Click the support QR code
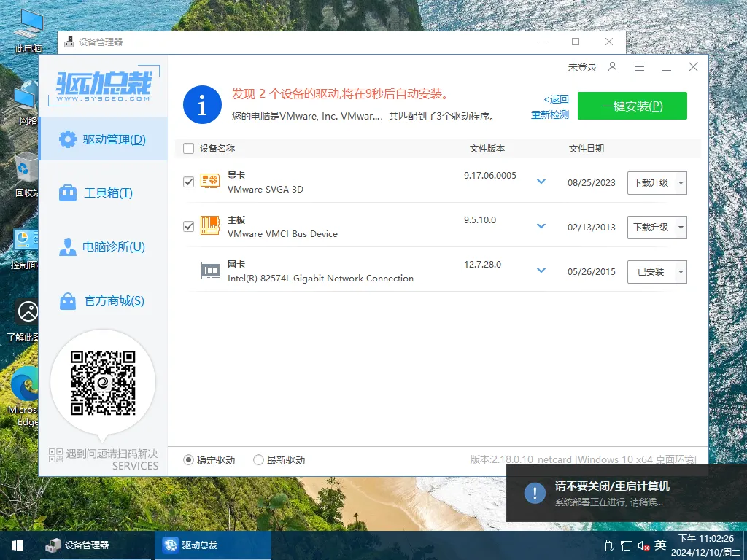 (103, 381)
